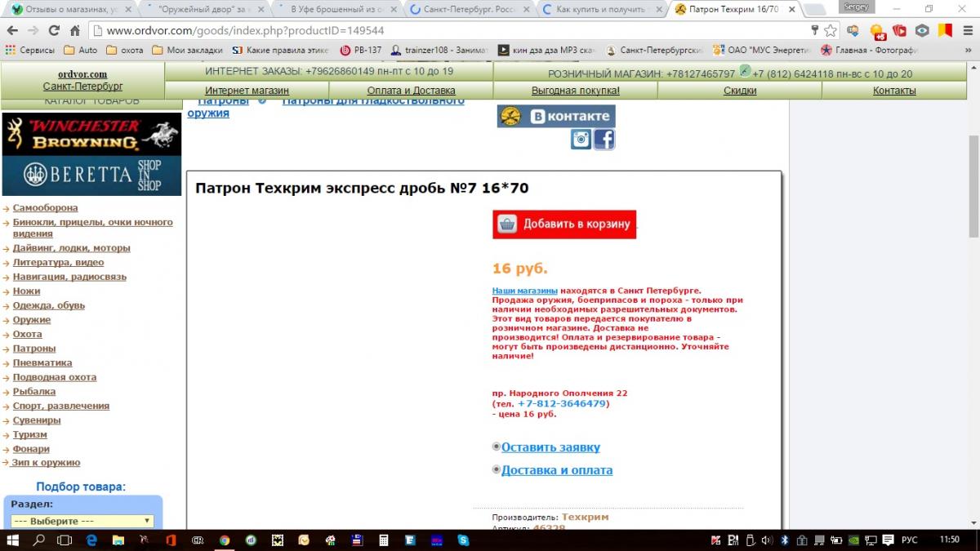Viewport: 980px width, 551px height.
Task: Open the store's Instagram page icon
Action: pos(581,140)
